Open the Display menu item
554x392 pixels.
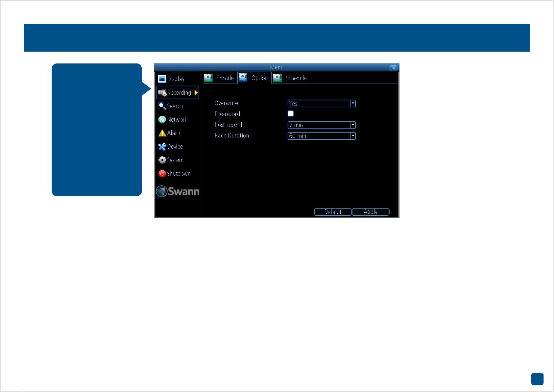(x=178, y=79)
